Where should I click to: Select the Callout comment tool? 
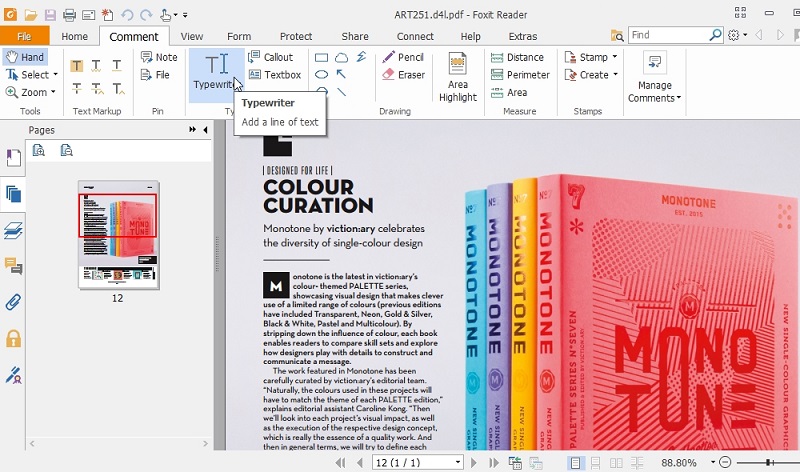coord(271,57)
